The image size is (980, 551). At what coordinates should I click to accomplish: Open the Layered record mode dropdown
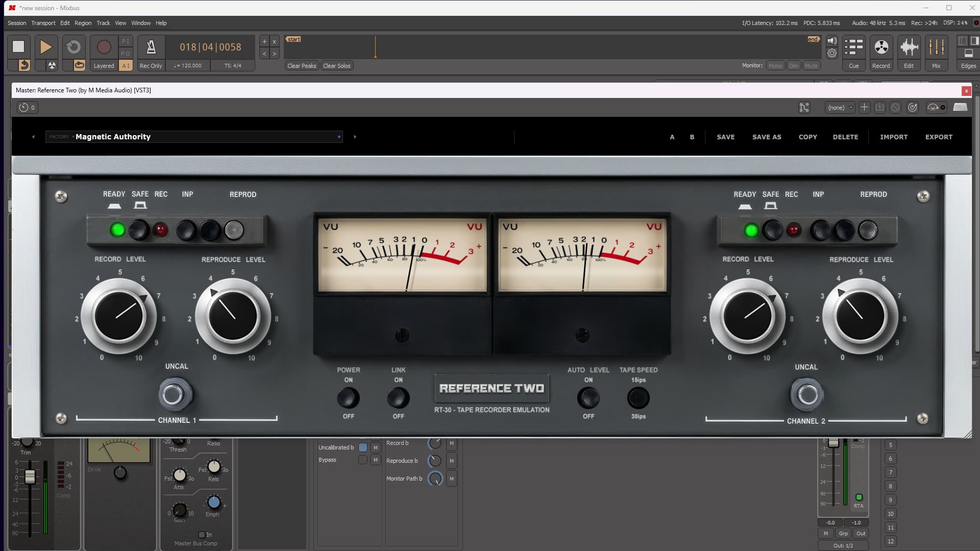[x=104, y=66]
